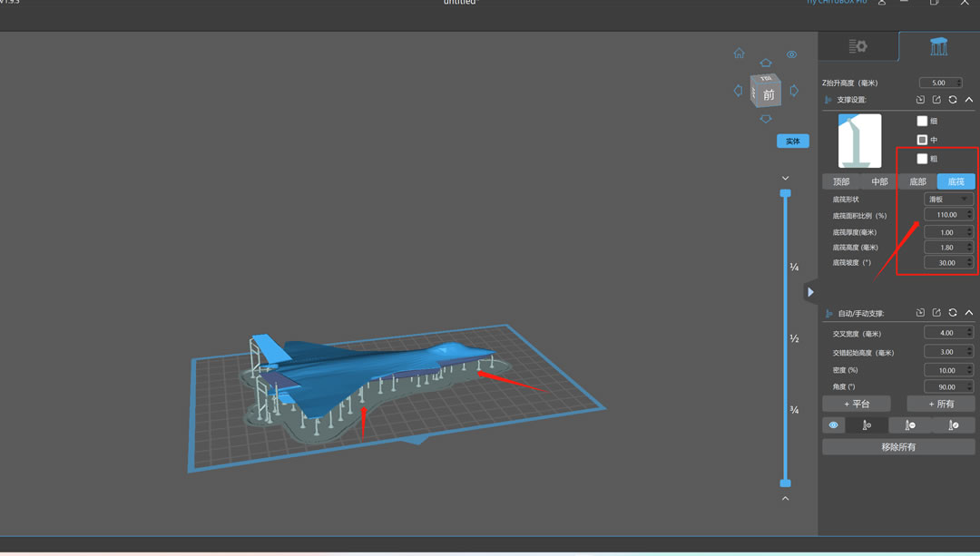The image size is (980, 556).
Task: Click the 前 face of the view cube
Action: [769, 95]
